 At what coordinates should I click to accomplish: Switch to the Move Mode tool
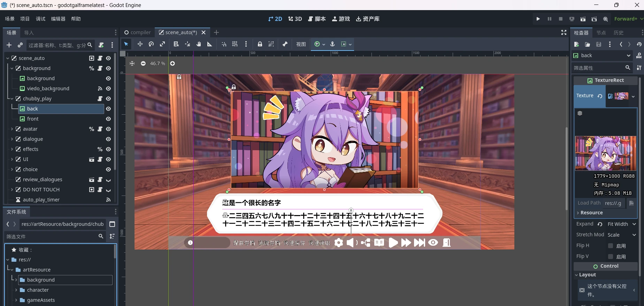(140, 44)
